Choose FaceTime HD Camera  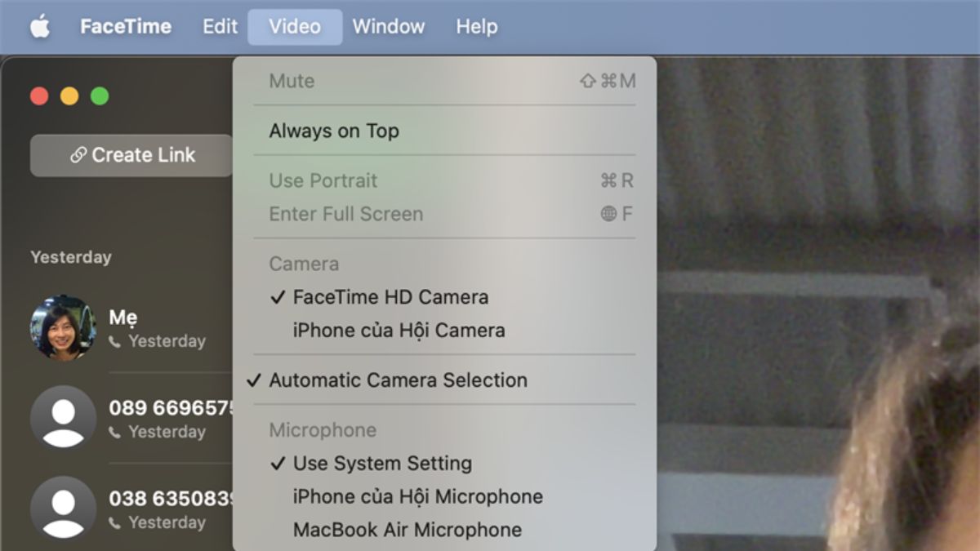coord(390,296)
